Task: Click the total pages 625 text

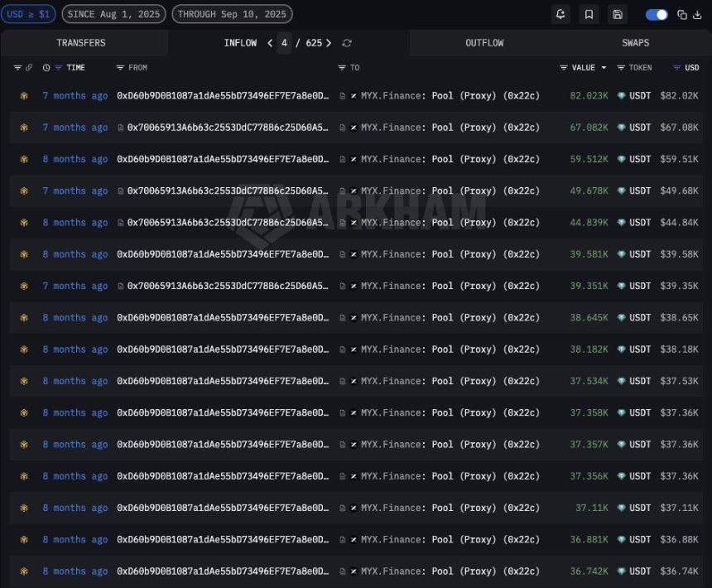Action: tap(314, 43)
